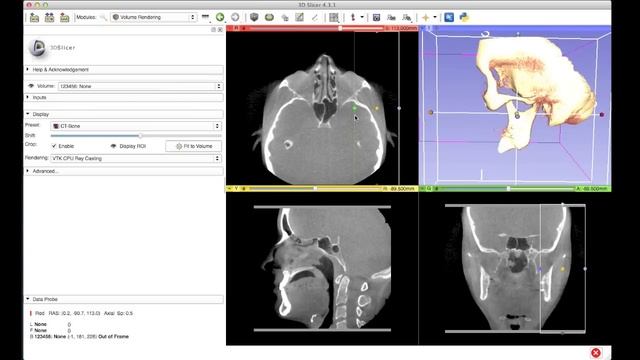Viewport: 640px width, 360px height.
Task: Open the Volume 123456 selector dropdown
Action: [x=140, y=86]
